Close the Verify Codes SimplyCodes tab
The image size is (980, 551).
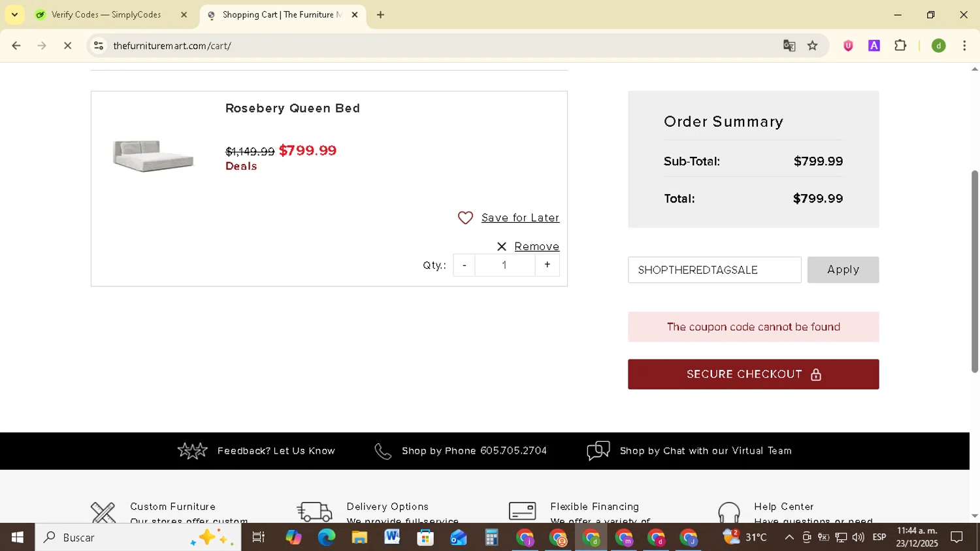[184, 14]
